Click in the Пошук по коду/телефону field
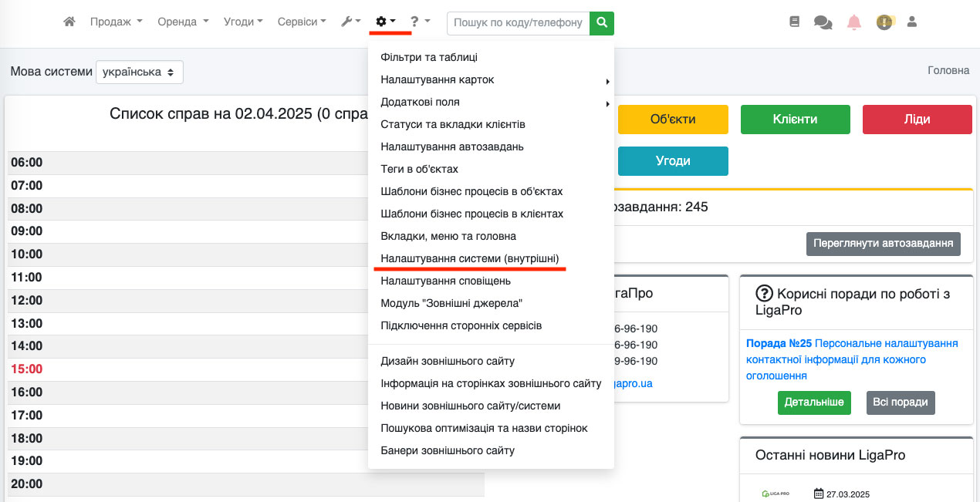The height and width of the screenshot is (502, 980). 518,22
